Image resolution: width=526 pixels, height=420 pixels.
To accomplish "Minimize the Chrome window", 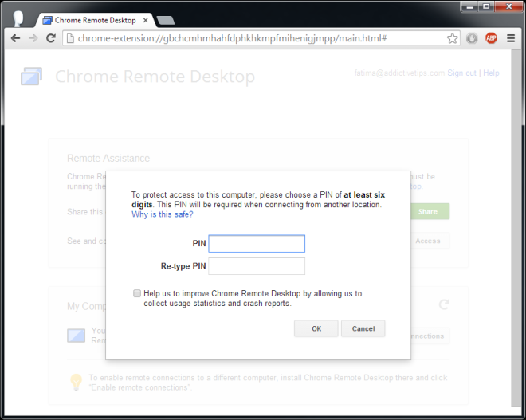I will tap(469, 6).
